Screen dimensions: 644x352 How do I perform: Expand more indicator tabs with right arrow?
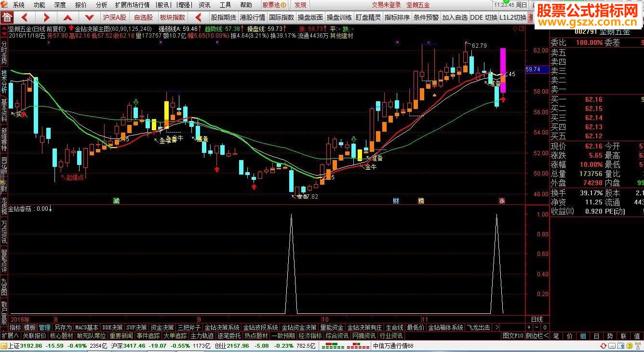point(497,327)
